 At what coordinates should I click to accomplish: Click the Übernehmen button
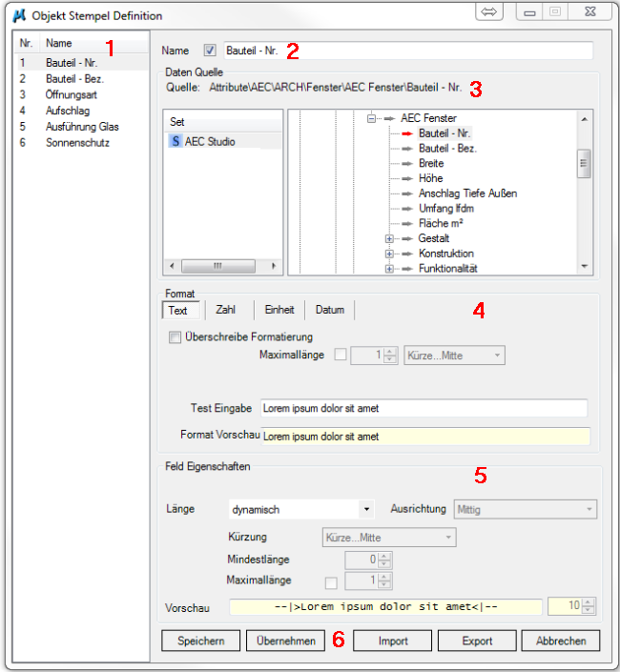(x=285, y=641)
